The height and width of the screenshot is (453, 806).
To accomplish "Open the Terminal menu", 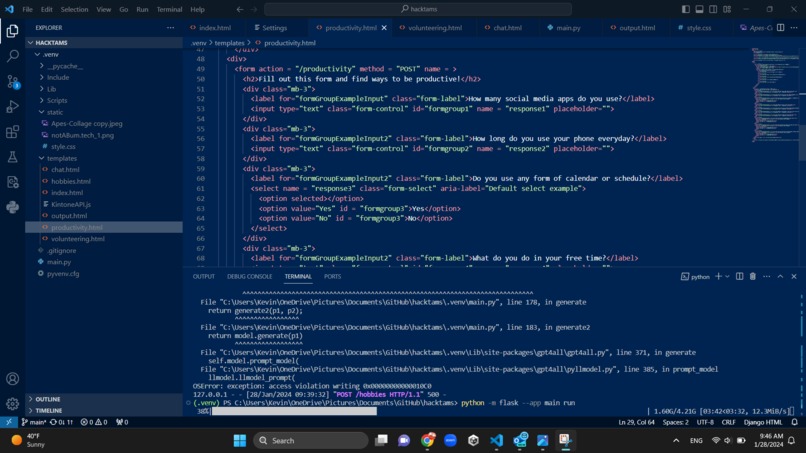I will 169,9.
